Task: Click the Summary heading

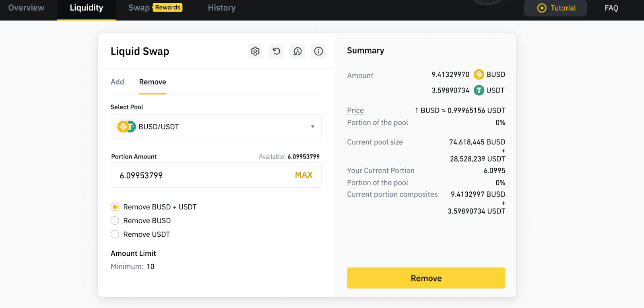Action: click(365, 50)
